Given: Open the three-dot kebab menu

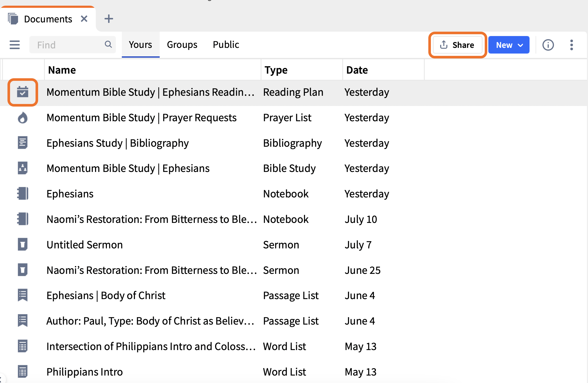Looking at the screenshot, I should 572,45.
